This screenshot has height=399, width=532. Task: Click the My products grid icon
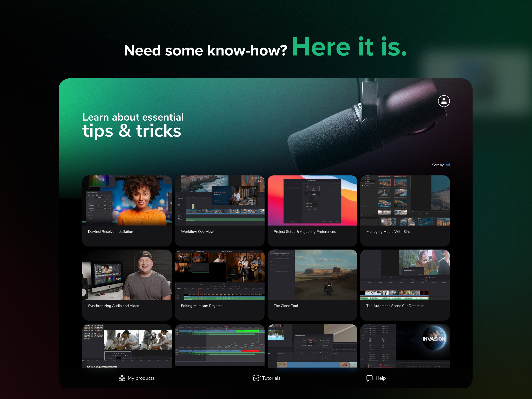coord(122,378)
